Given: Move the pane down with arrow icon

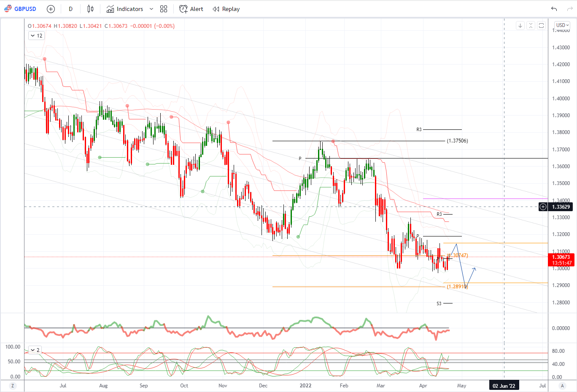Looking at the screenshot, I should (x=520, y=26).
